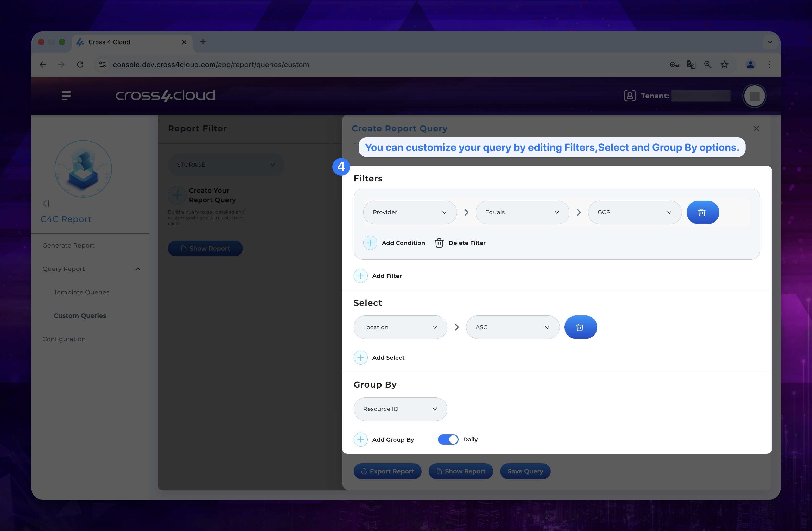812x531 pixels.
Task: Click the Add Select plus icon
Action: [361, 357]
